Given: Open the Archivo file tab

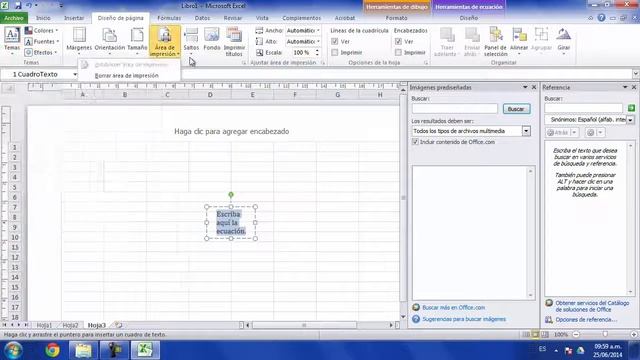Looking at the screenshot, I should pos(14,18).
